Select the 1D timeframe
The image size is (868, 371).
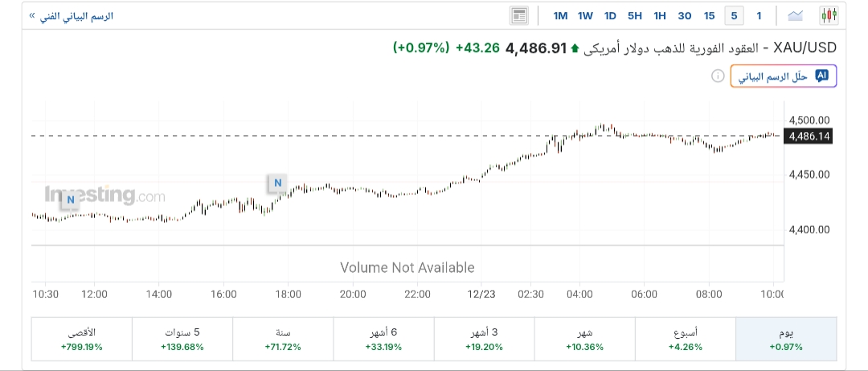point(610,16)
